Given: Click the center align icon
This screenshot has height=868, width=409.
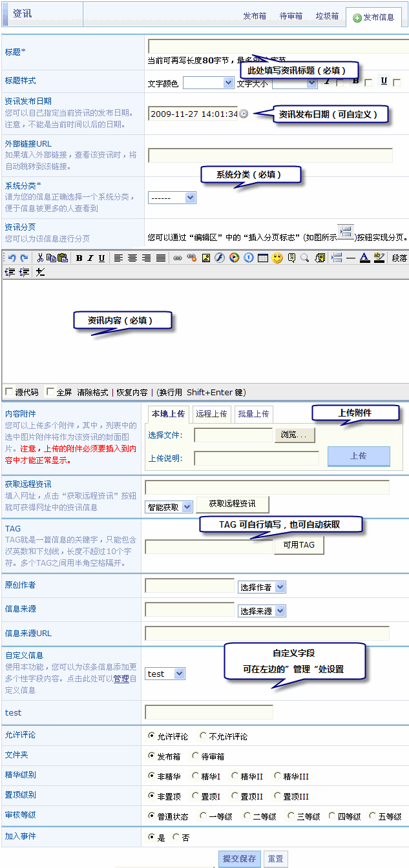Looking at the screenshot, I should click(132, 258).
